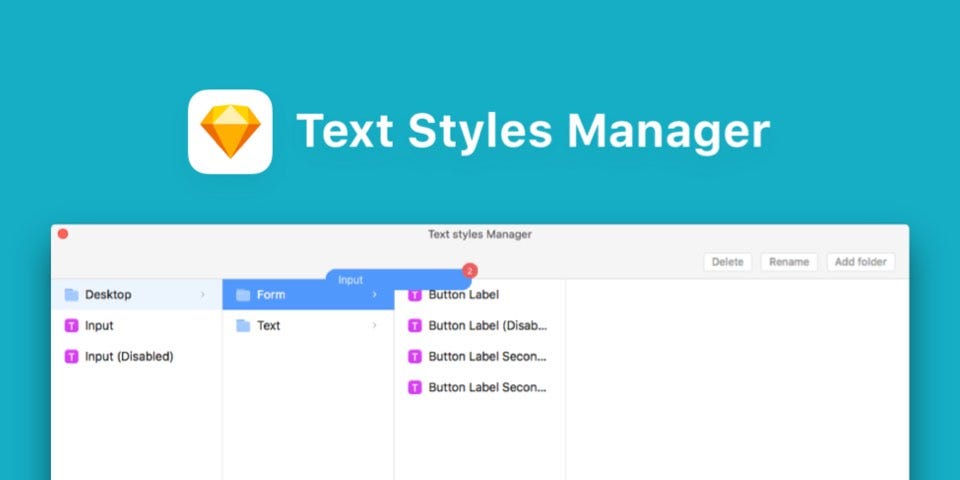Select the Input (Disabled) text style

pyautogui.click(x=137, y=356)
